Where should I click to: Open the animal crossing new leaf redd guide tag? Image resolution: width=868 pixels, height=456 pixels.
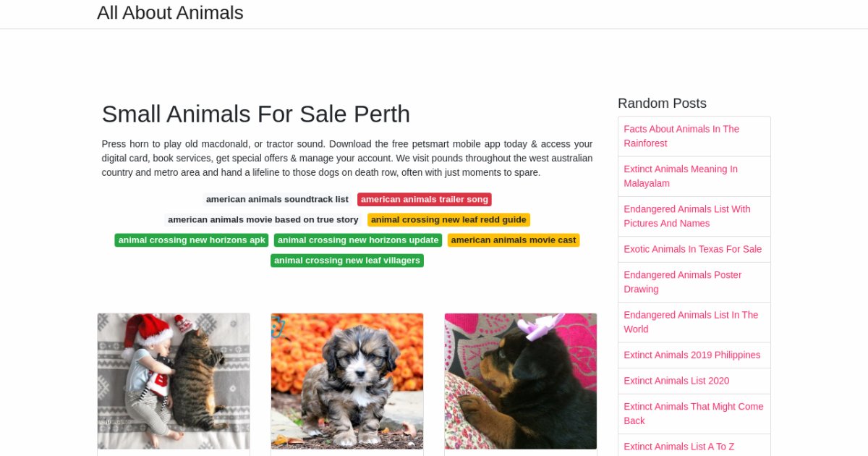448,219
